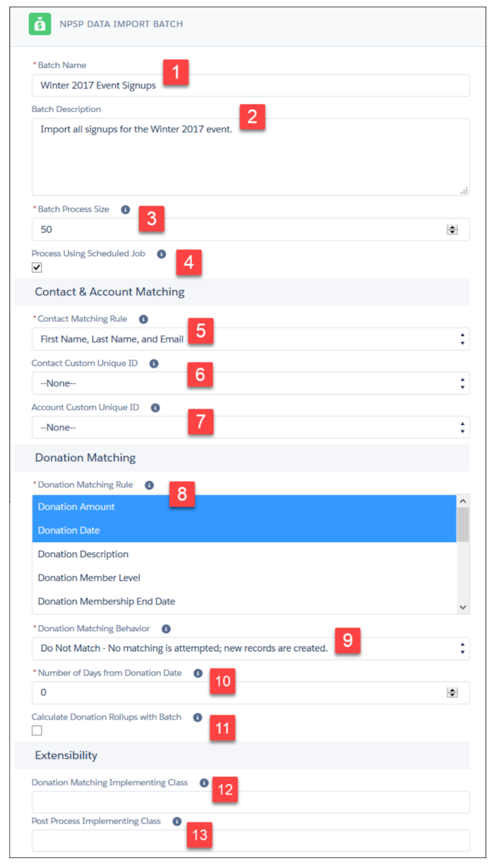Click the Number of Days stepper arrows

(452, 693)
